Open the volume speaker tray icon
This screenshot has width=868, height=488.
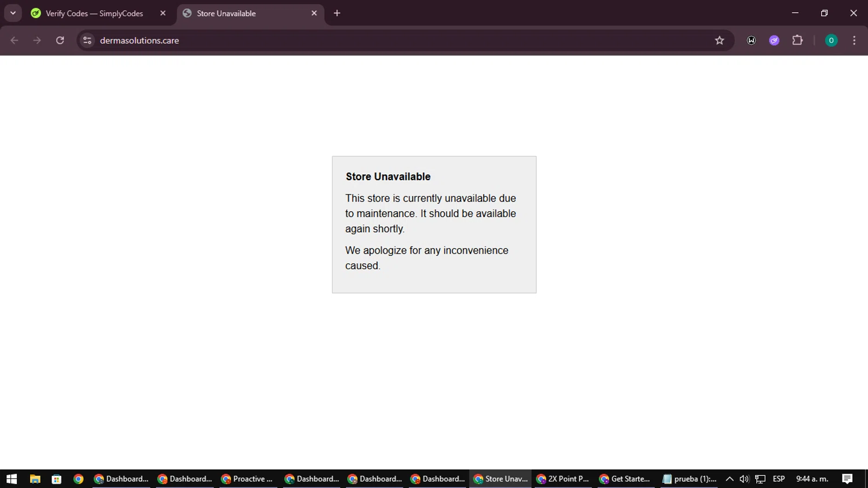[x=744, y=479]
